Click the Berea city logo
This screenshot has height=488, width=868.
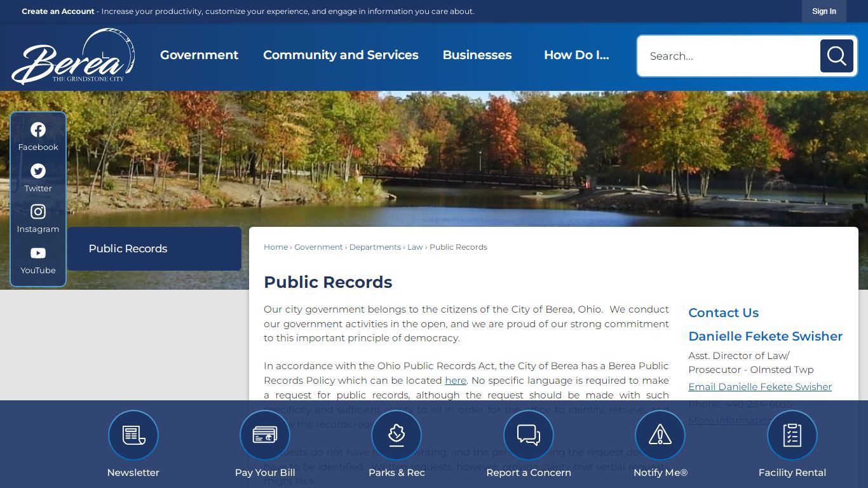(x=73, y=56)
